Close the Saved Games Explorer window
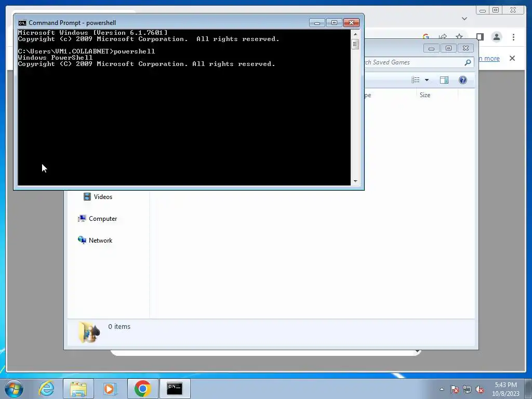532x399 pixels. point(466,48)
